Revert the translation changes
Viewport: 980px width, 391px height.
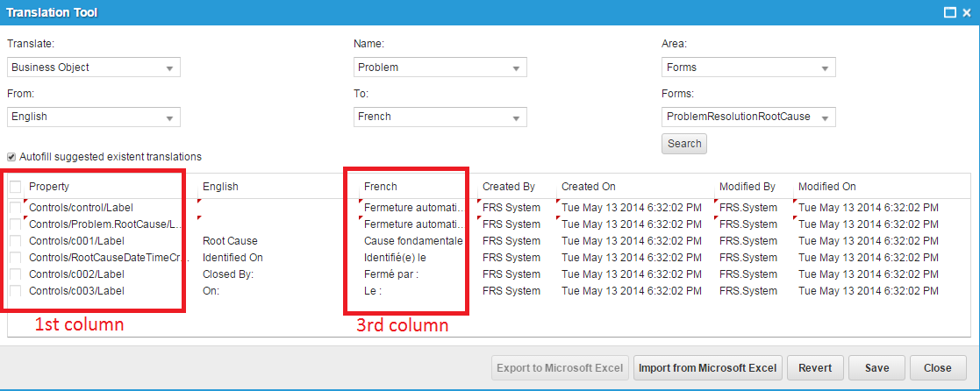[x=815, y=367]
